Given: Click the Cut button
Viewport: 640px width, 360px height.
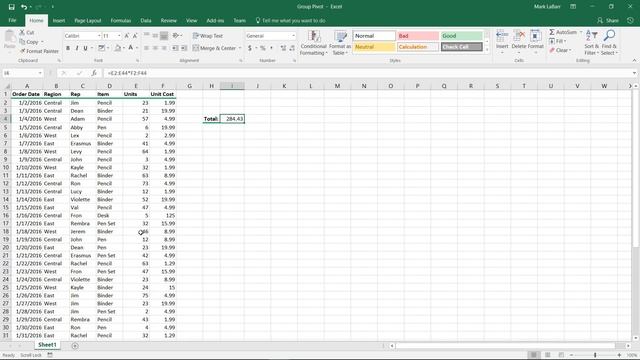Looking at the screenshot, I should pos(27,33).
